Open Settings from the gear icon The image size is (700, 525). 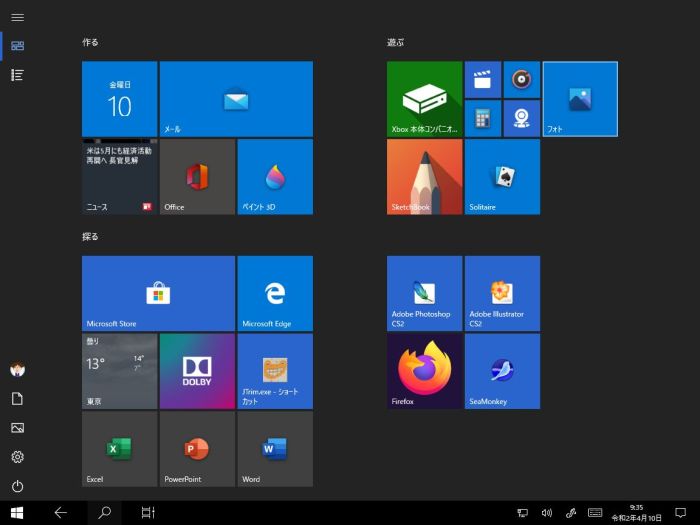pos(17,457)
